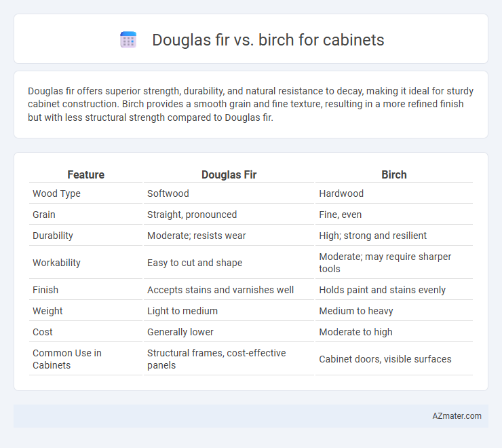Select the 'Hardwood' cell
Image resolution: width=502 pixels, height=448 pixels.
pos(341,193)
